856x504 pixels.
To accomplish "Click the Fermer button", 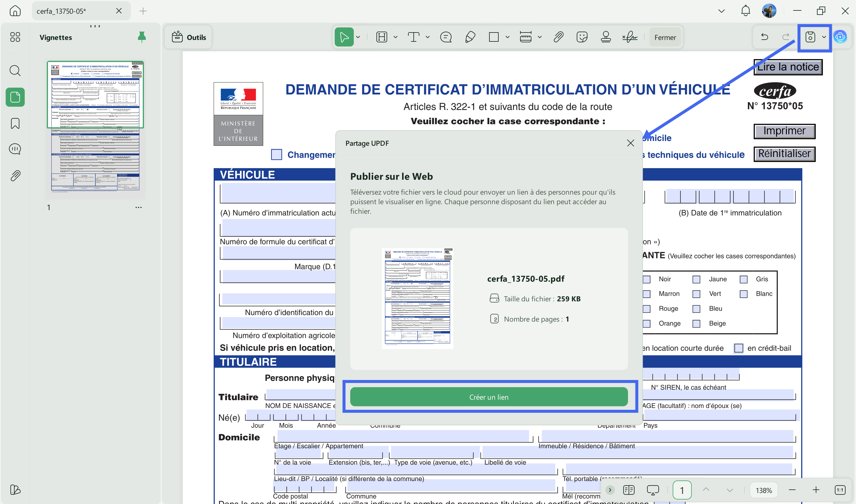I will 665,37.
